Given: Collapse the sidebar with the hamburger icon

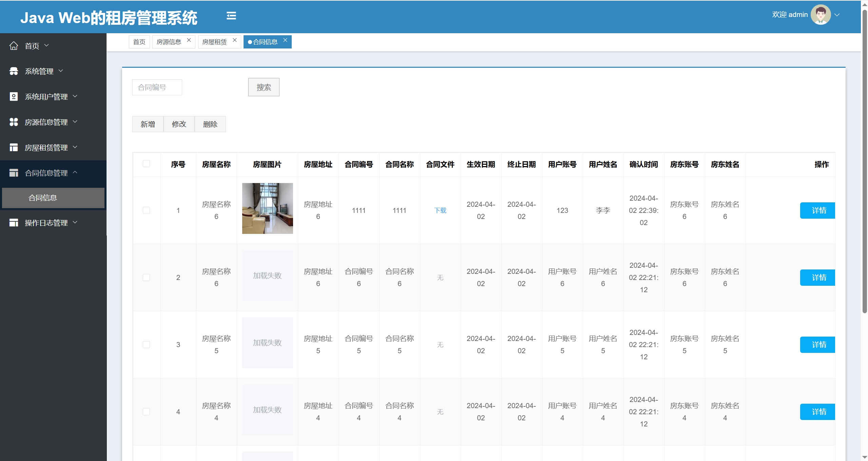Looking at the screenshot, I should click(x=231, y=16).
